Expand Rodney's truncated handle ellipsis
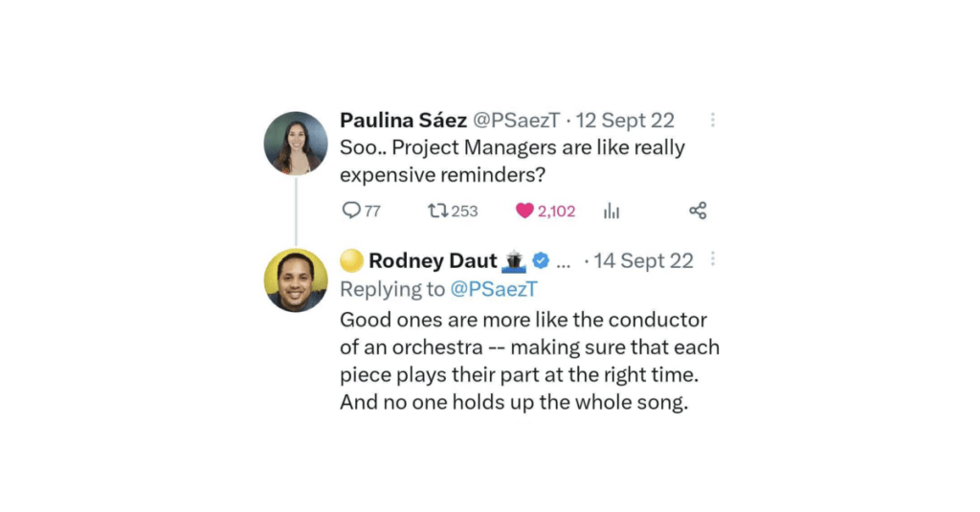Viewport: 980px width, 512px height. pyautogui.click(x=564, y=261)
